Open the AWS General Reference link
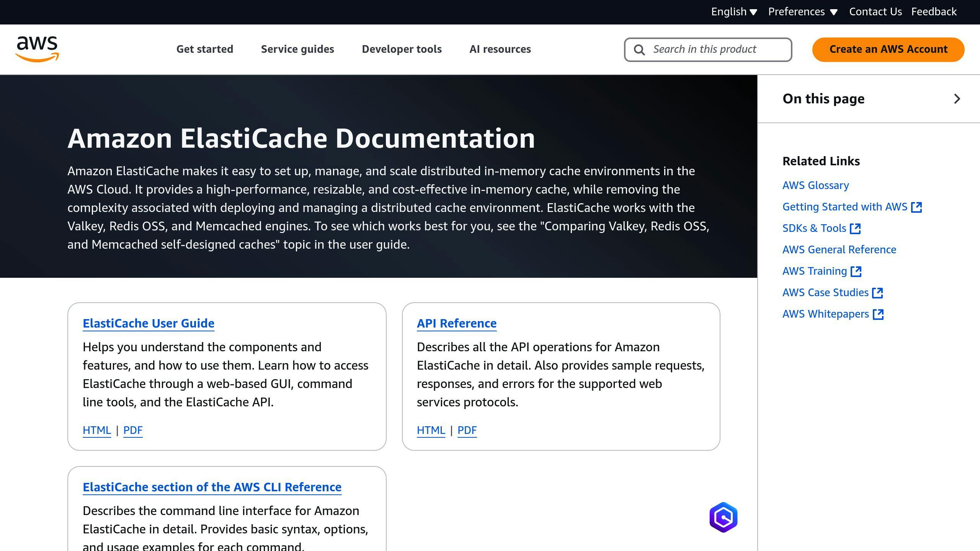The width and height of the screenshot is (980, 551). pyautogui.click(x=839, y=250)
